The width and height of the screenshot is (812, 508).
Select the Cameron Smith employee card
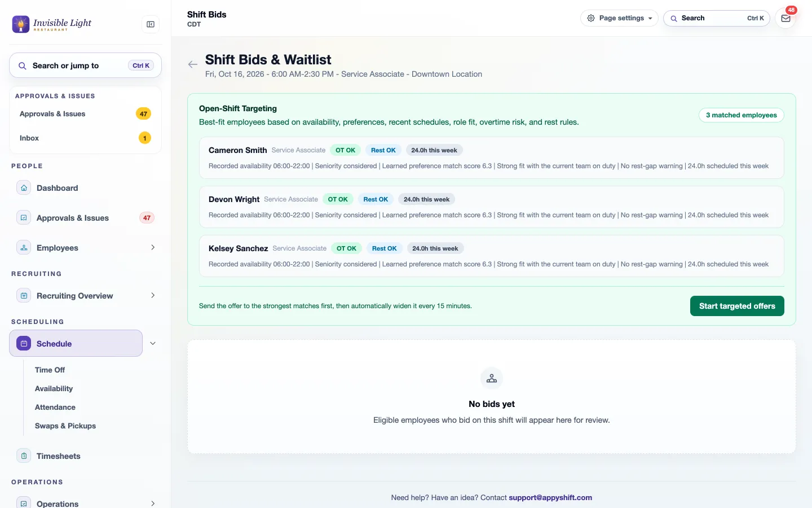pyautogui.click(x=492, y=157)
